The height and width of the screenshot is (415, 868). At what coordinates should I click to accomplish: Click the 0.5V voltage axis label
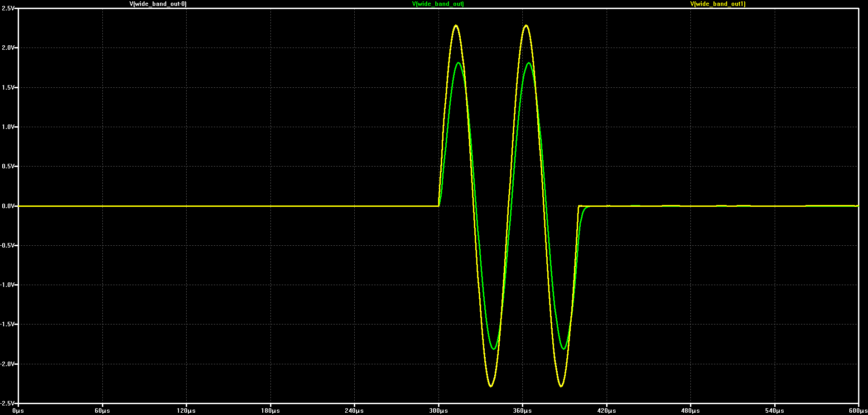pos(8,167)
